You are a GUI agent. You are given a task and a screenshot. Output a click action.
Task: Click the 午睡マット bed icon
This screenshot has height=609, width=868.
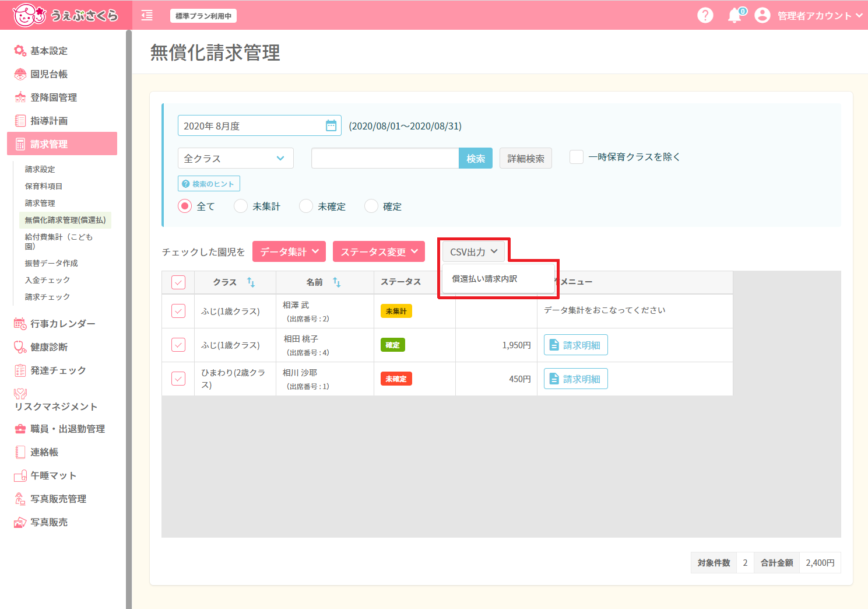click(x=20, y=475)
